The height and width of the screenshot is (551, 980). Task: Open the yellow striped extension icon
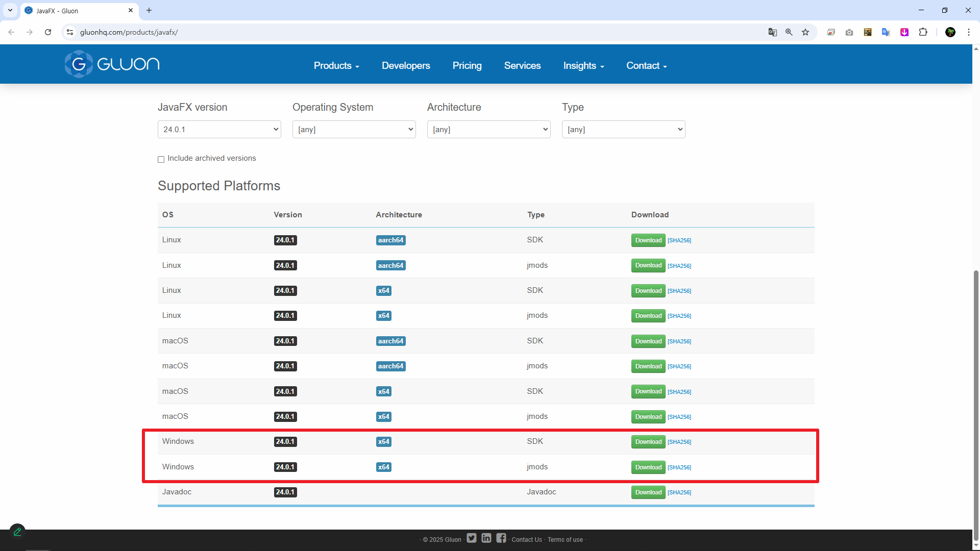(x=868, y=32)
